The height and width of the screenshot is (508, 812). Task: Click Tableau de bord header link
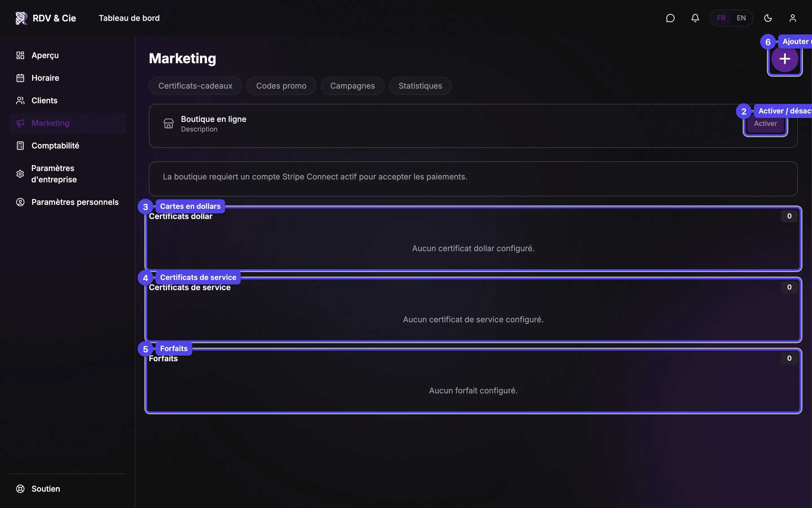[129, 18]
